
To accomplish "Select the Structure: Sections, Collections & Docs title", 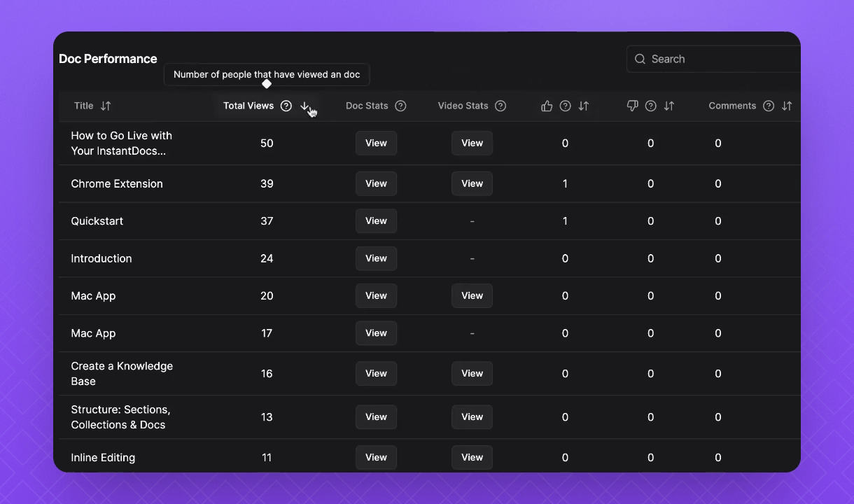I will [x=120, y=416].
